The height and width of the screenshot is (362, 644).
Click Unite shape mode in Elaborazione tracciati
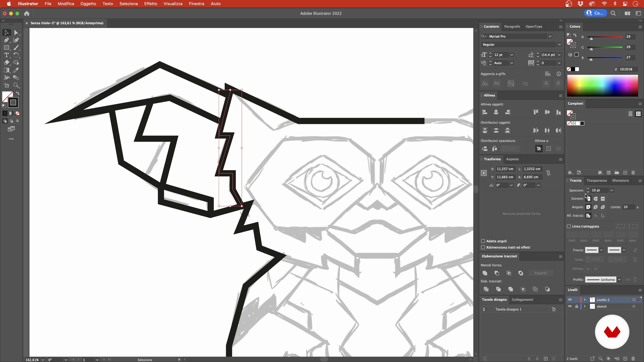pyautogui.click(x=485, y=273)
